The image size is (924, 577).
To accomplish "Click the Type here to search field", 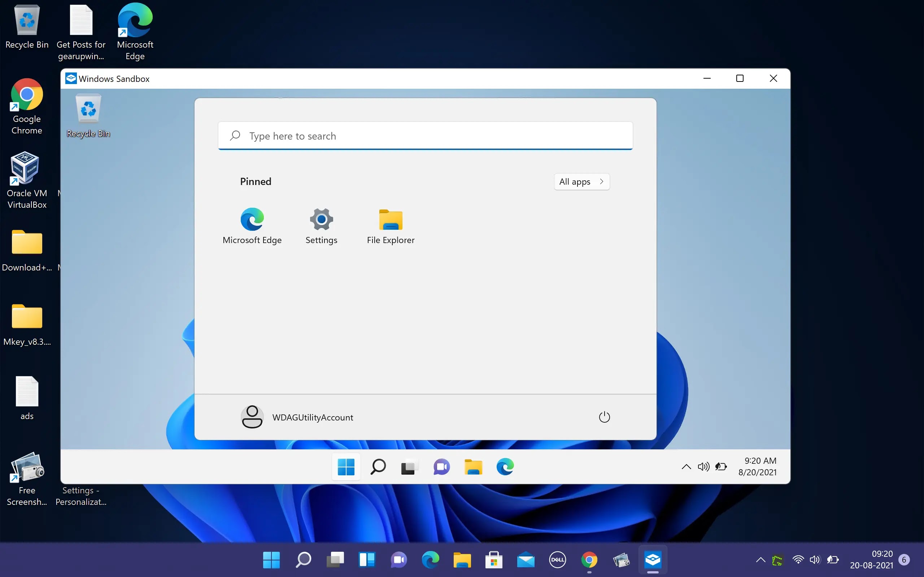I will [x=425, y=136].
